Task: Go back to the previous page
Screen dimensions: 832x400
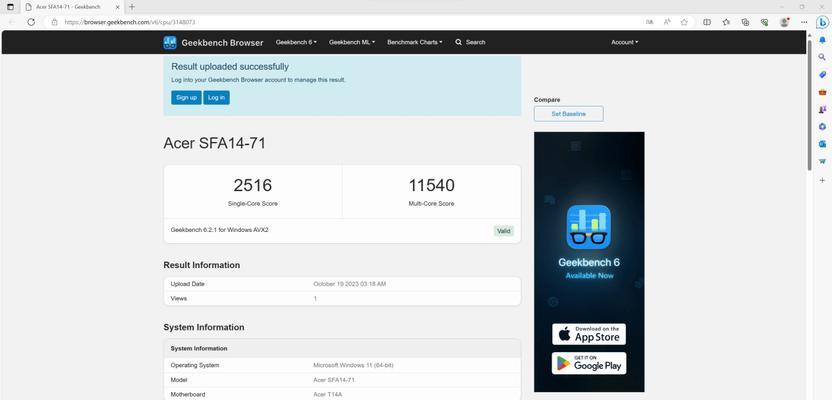Action: (x=12, y=22)
